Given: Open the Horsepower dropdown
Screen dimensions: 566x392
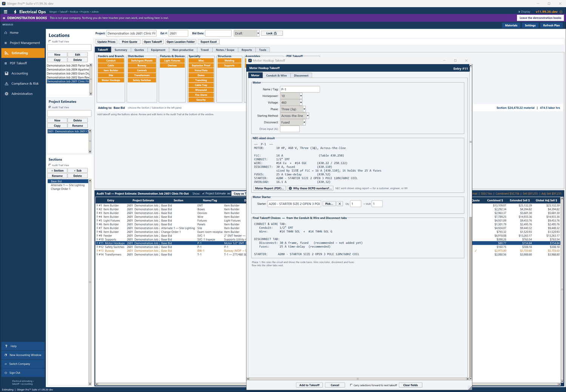Looking at the screenshot, I should coord(301,96).
